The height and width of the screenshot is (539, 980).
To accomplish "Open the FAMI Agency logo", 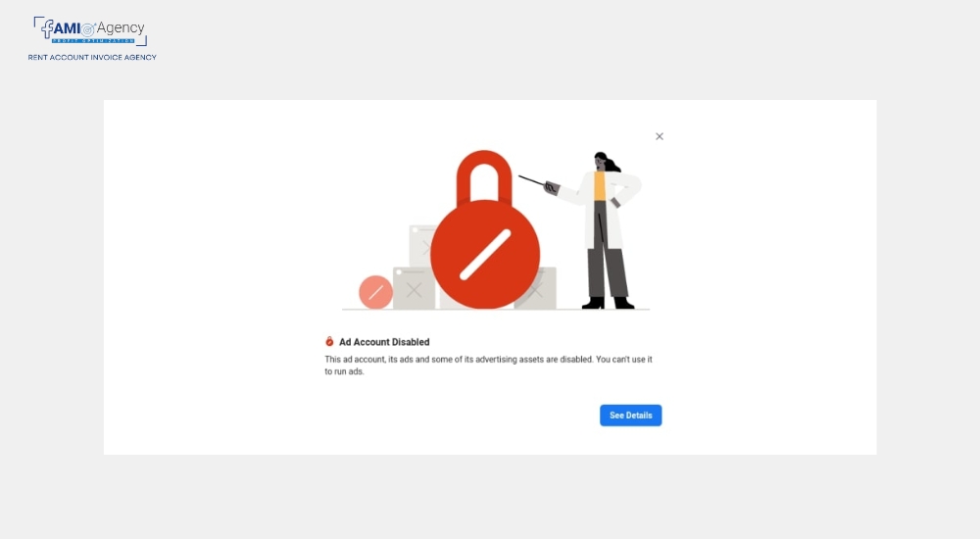I will click(90, 31).
